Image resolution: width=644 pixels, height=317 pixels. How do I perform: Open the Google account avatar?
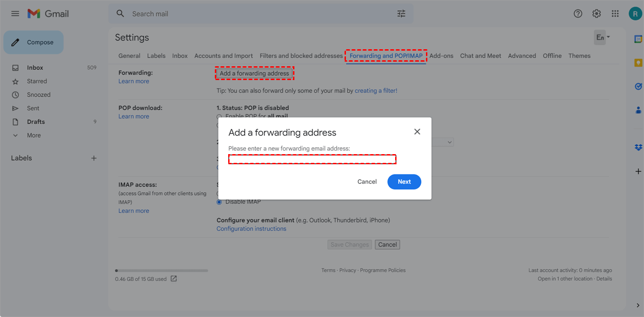point(635,14)
